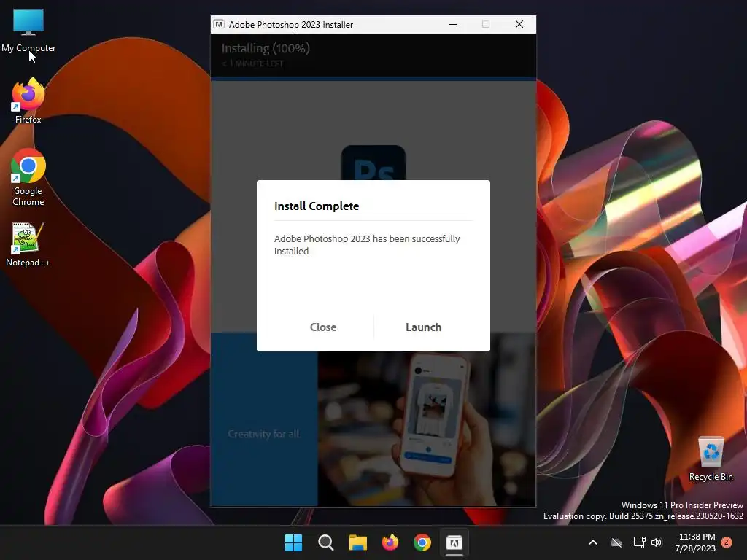
Task: Select the Google Chrome desktop shortcut
Action: pyautogui.click(x=28, y=177)
